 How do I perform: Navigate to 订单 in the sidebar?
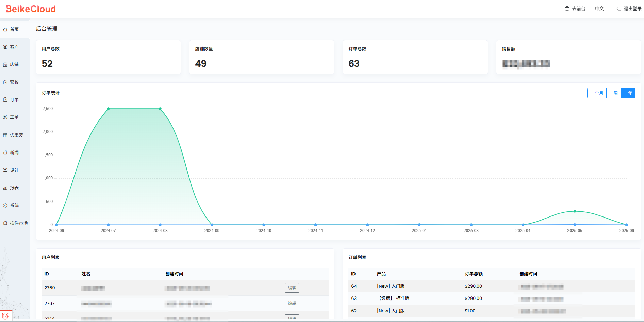click(x=14, y=100)
